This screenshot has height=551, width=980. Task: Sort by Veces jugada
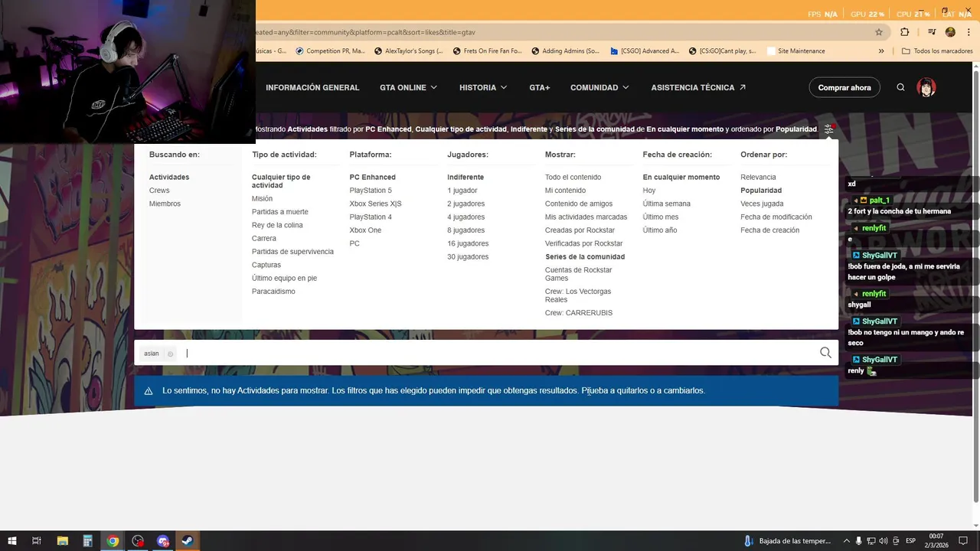click(762, 204)
